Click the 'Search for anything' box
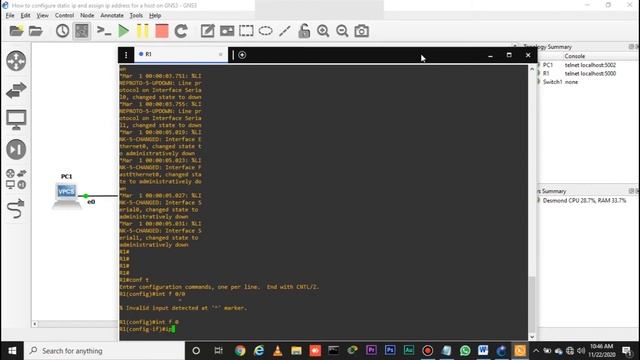The image size is (640, 360). click(105, 351)
